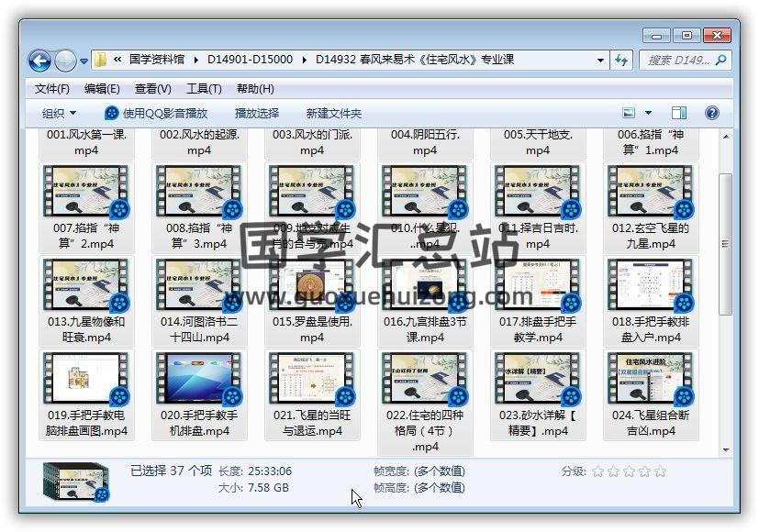The height and width of the screenshot is (532, 759).
Task: Click the file name 015.罗盘是使用.mp4
Action: 312,329
